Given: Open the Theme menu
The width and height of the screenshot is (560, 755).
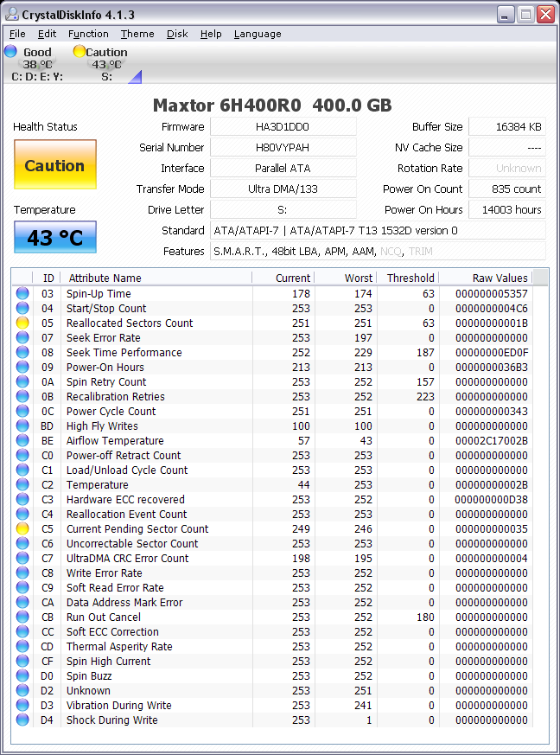Looking at the screenshot, I should (137, 34).
